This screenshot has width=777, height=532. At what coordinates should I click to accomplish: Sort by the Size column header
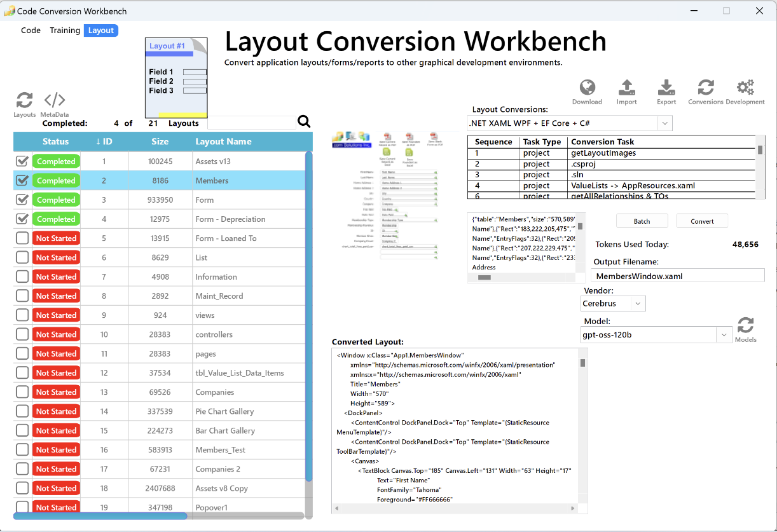point(160,141)
